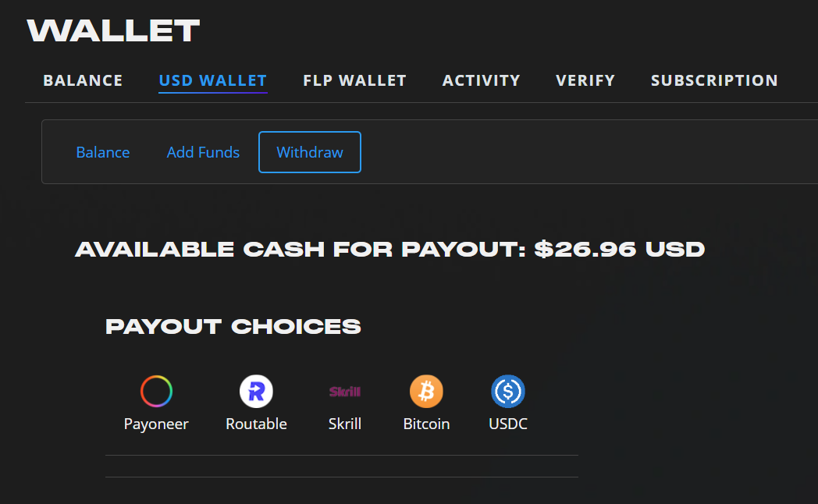The height and width of the screenshot is (504, 818).
Task: Click the Balance sub-tab link
Action: click(103, 152)
